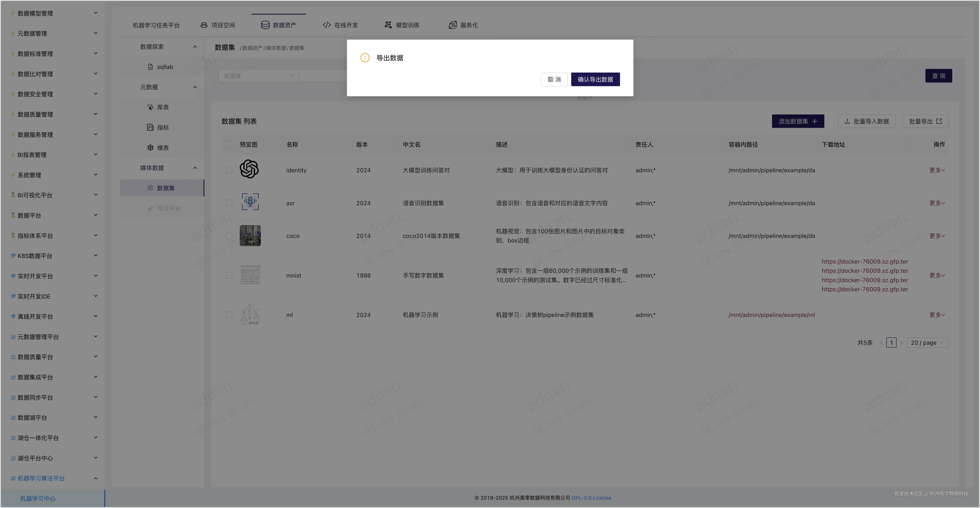Tick the mnist row checkbox
Image resolution: width=980 pixels, height=508 pixels.
(x=229, y=275)
